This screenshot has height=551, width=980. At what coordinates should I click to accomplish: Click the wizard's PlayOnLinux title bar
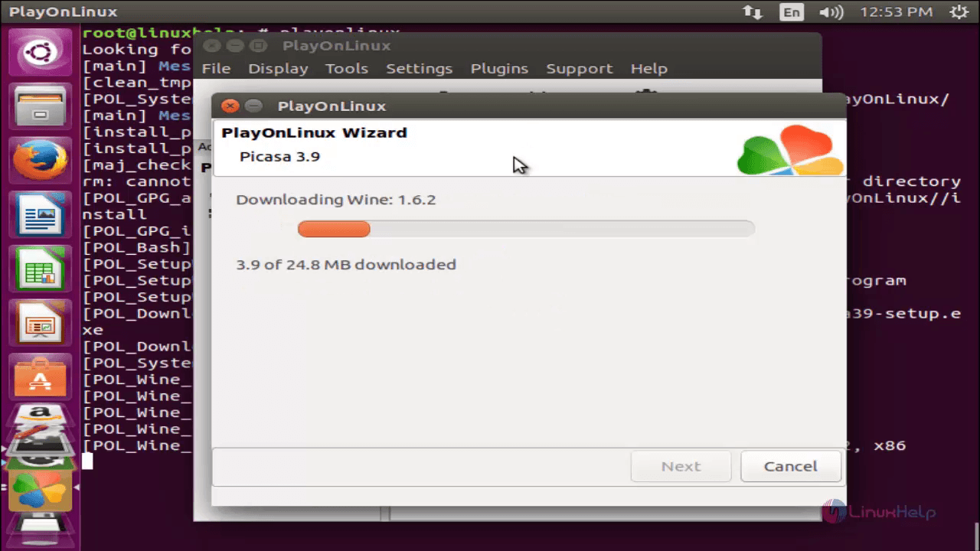528,106
